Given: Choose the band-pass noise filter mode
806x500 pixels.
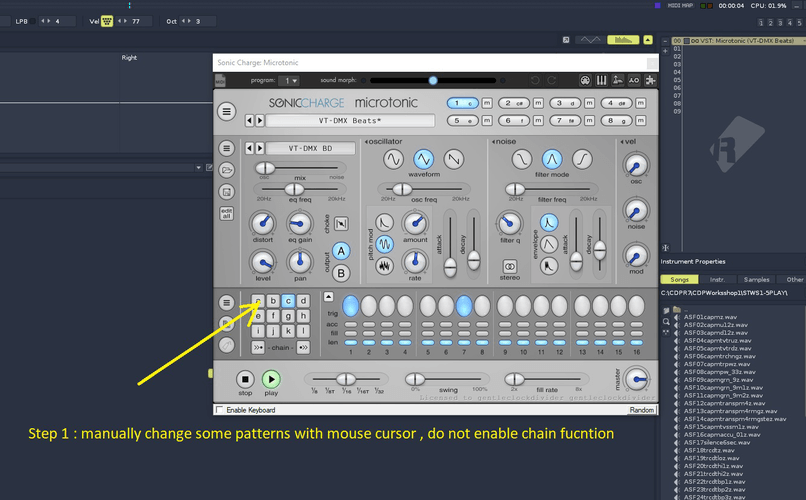Looking at the screenshot, I should coord(552,159).
